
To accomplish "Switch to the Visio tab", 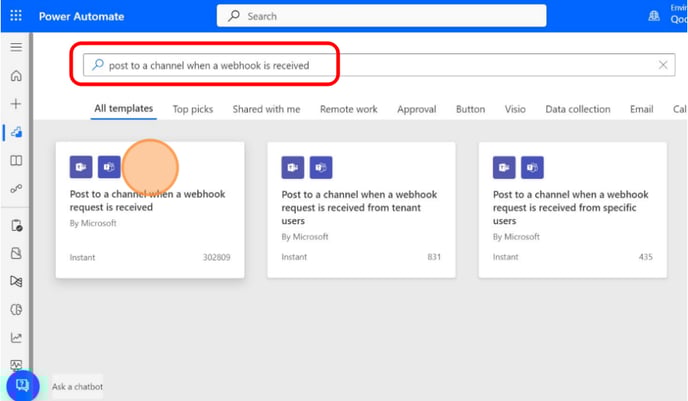I will point(515,109).
